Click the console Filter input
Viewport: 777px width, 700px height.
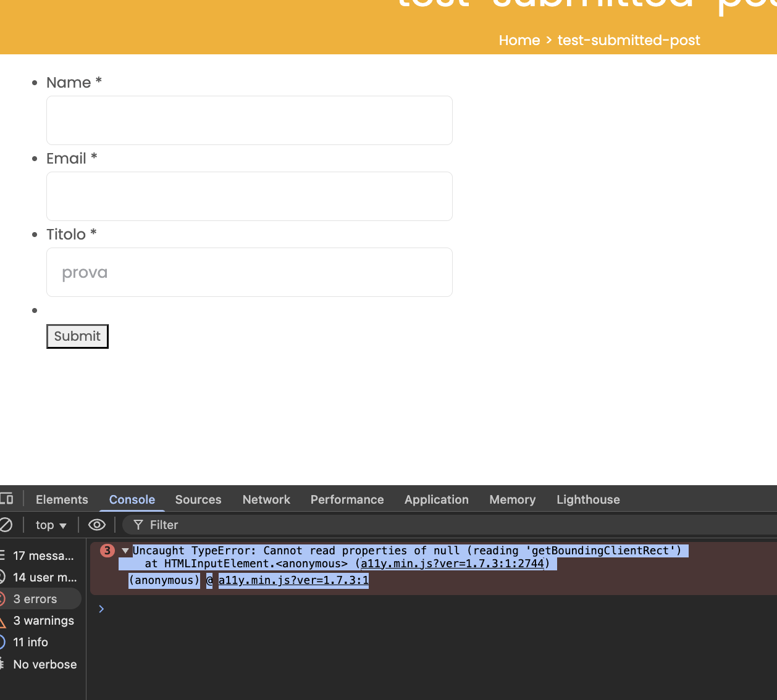pyautogui.click(x=432, y=525)
